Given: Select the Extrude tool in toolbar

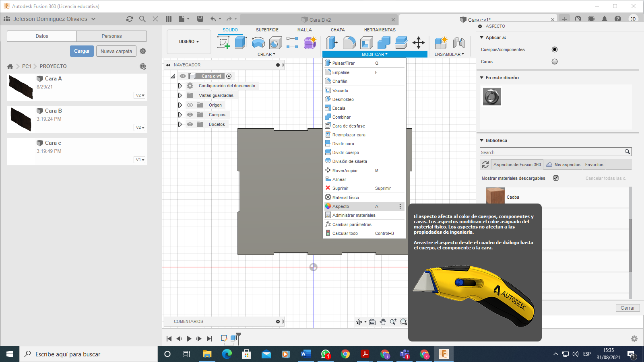Looking at the screenshot, I should pyautogui.click(x=241, y=42).
